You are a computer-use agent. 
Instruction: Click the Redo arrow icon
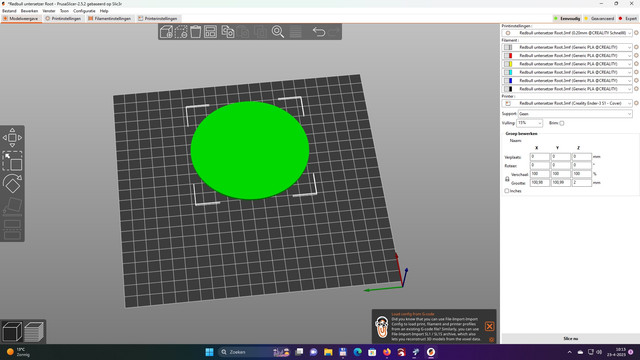[333, 32]
